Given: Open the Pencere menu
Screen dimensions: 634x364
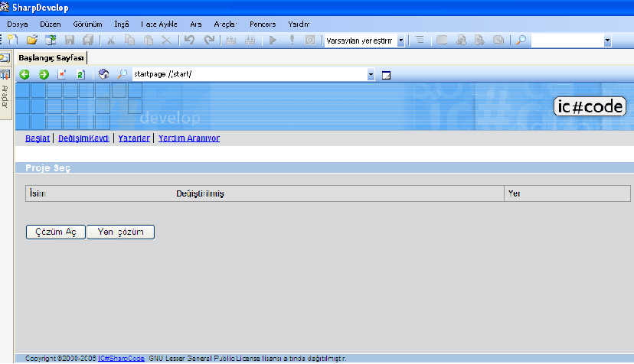Looking at the screenshot, I should 263,24.
